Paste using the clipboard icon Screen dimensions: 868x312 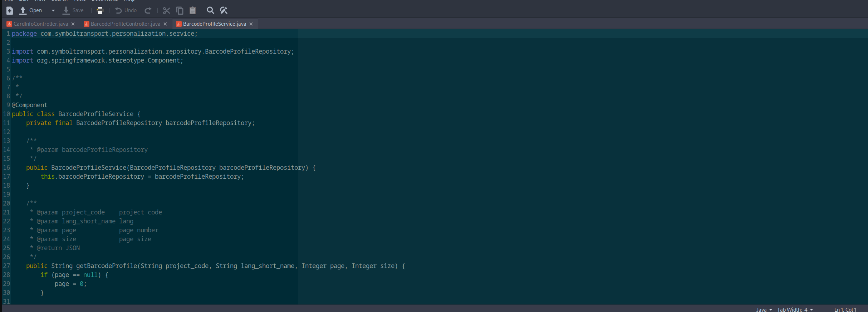193,11
